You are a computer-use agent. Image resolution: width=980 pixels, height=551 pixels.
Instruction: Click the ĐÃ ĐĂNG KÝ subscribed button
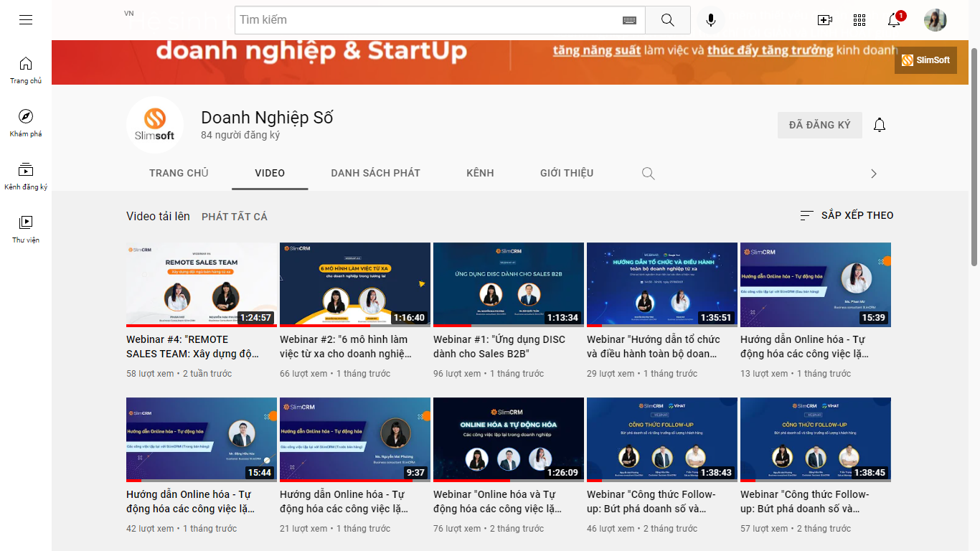coord(820,125)
